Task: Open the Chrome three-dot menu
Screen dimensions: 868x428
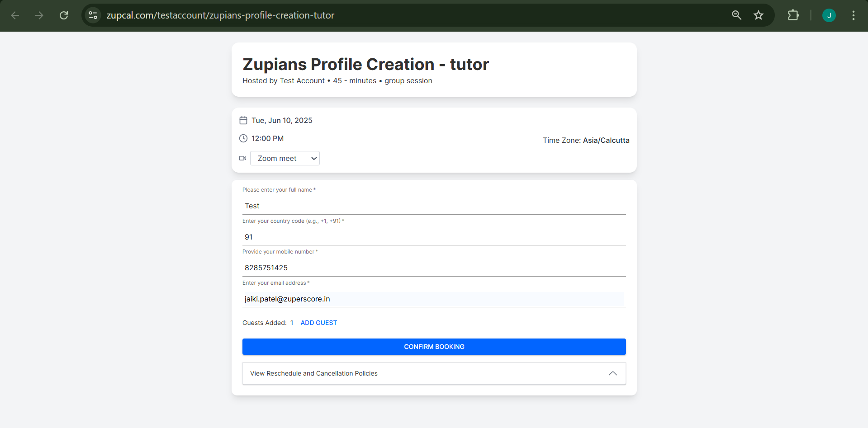Action: [x=853, y=15]
